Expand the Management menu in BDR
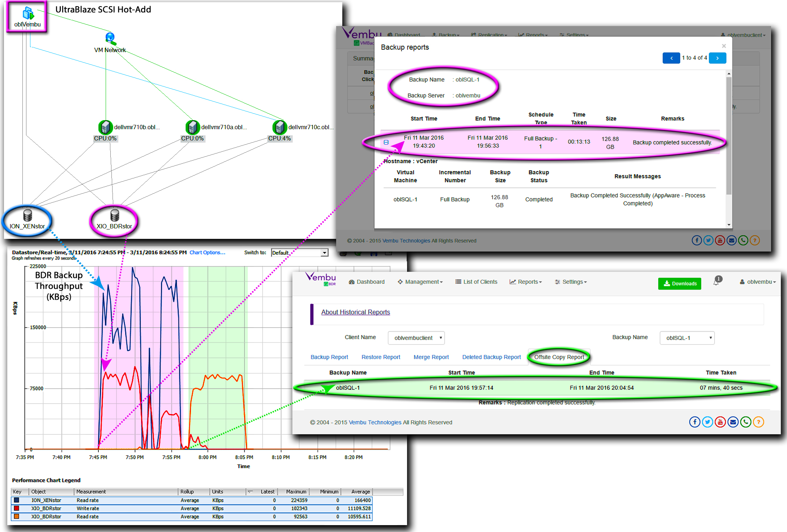Screen dimensions: 787x532 [420, 282]
